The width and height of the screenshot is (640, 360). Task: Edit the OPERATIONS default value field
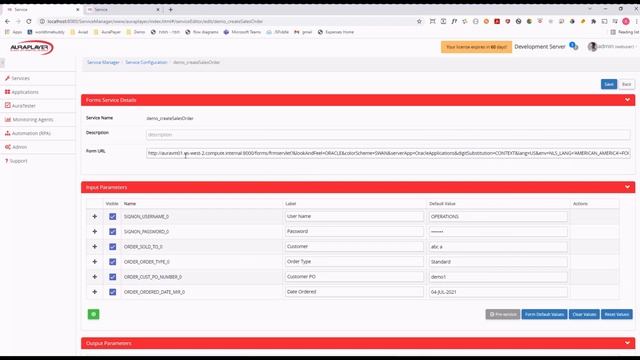[x=498, y=216]
